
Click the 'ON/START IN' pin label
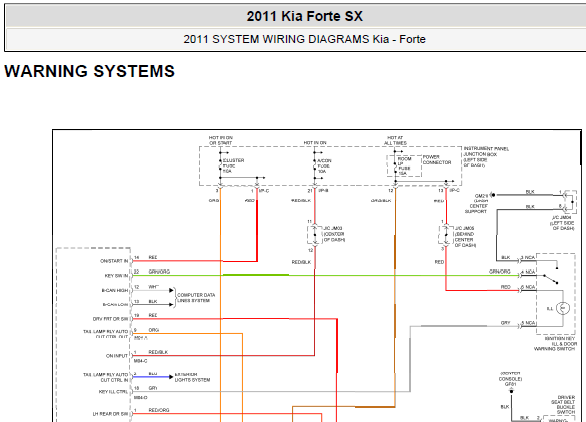(x=114, y=261)
